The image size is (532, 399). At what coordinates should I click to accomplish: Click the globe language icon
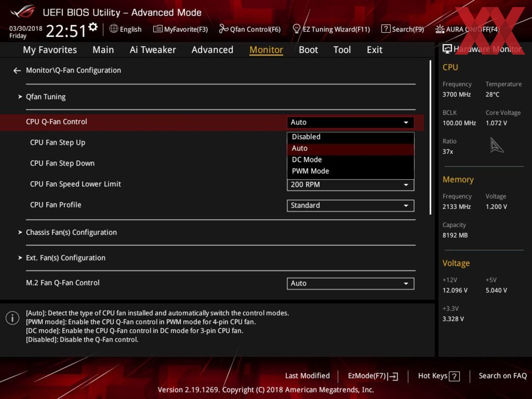113,29
